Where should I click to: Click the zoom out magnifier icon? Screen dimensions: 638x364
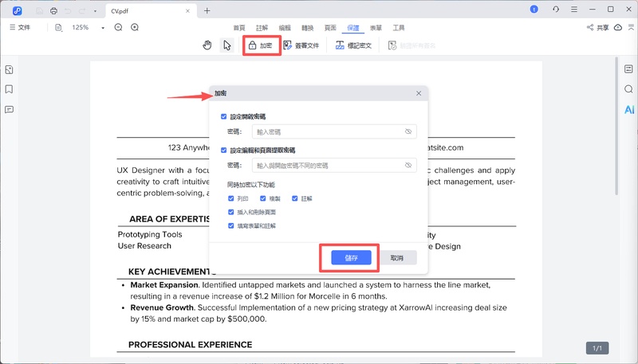pos(118,27)
